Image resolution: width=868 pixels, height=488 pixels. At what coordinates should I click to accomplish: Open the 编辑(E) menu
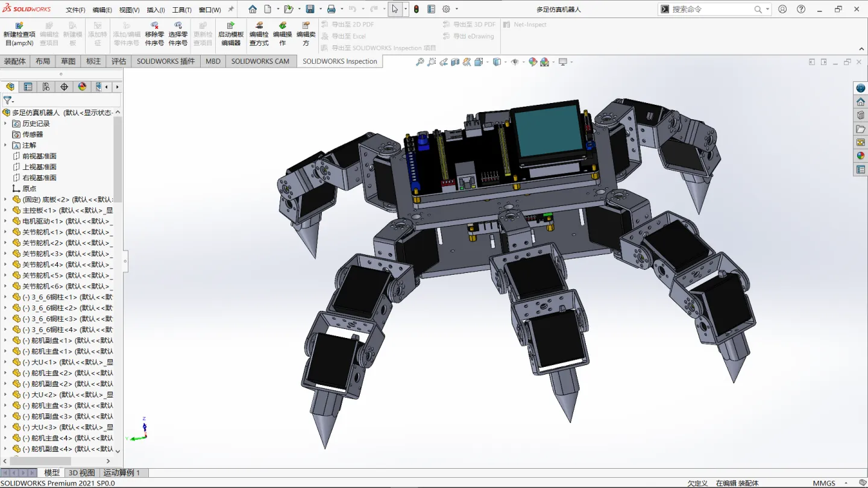(x=102, y=10)
